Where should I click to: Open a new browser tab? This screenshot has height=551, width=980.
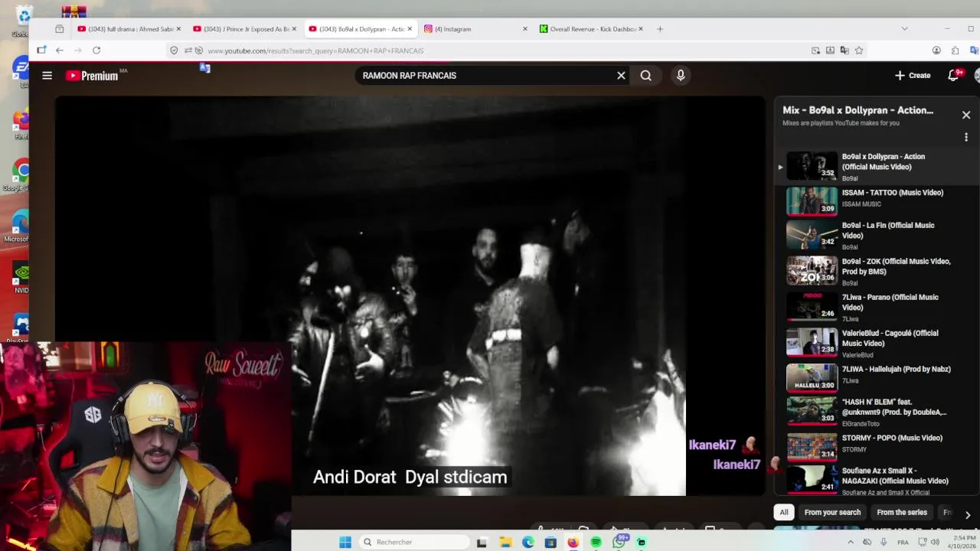coord(660,29)
